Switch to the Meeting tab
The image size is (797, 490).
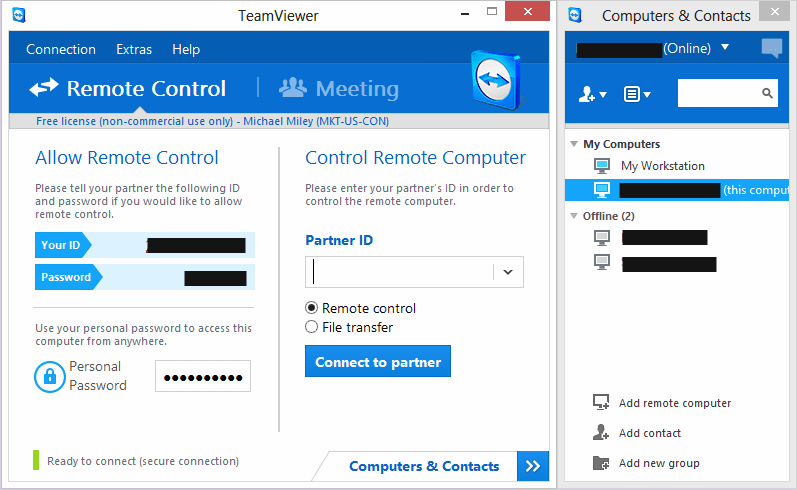[340, 89]
